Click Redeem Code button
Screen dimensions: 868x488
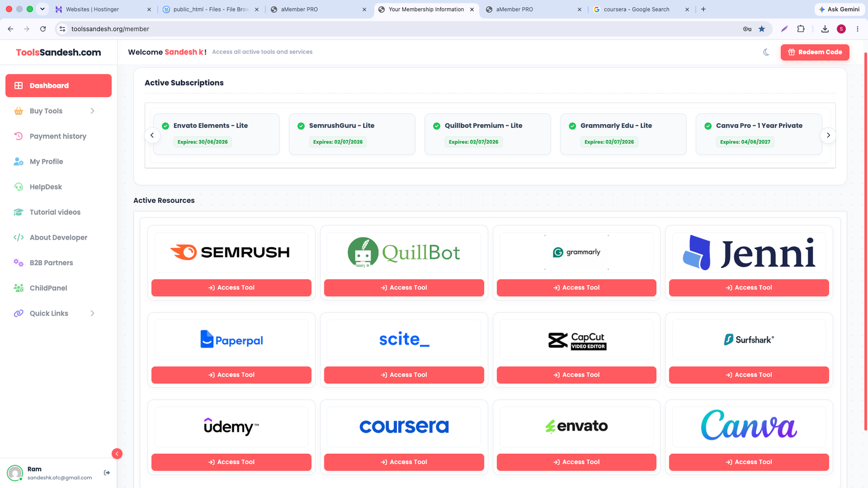pos(815,52)
